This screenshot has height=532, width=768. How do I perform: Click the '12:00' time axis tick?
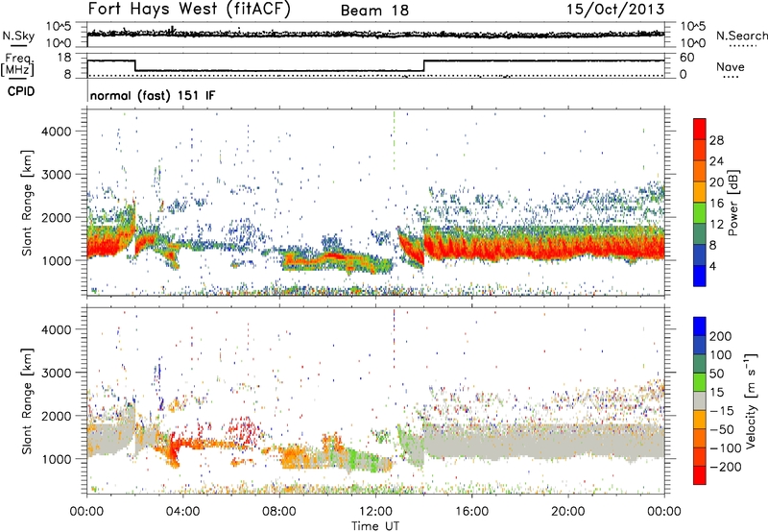click(x=375, y=512)
